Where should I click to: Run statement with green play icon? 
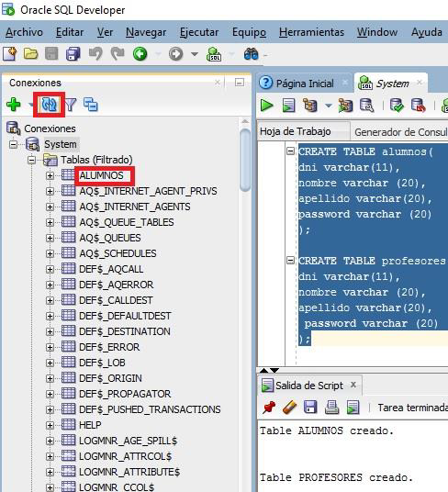266,106
